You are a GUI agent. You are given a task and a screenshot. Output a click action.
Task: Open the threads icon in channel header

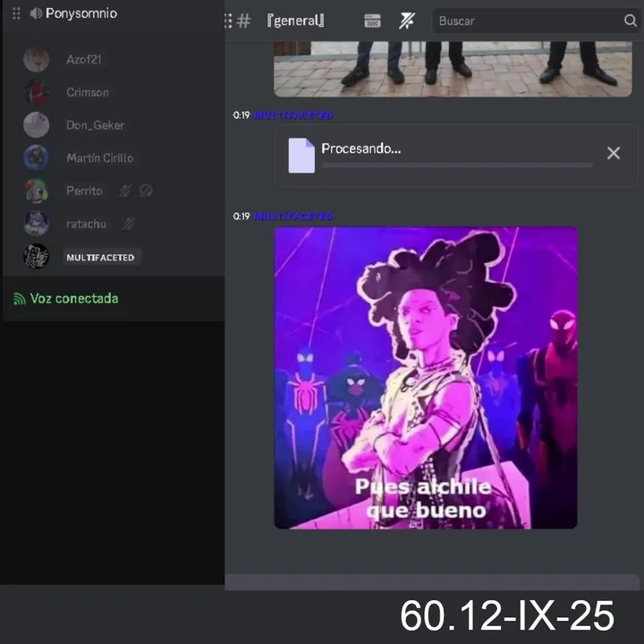point(372,21)
